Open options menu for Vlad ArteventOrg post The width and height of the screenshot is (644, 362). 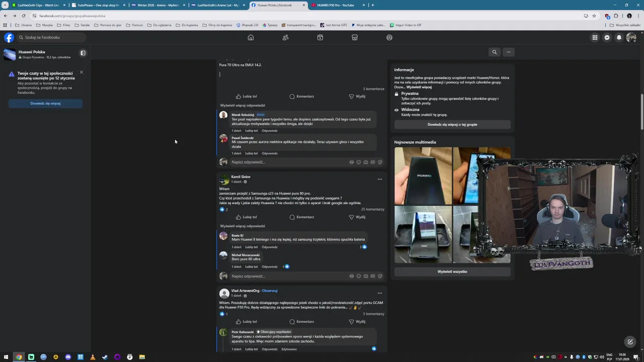point(380,293)
